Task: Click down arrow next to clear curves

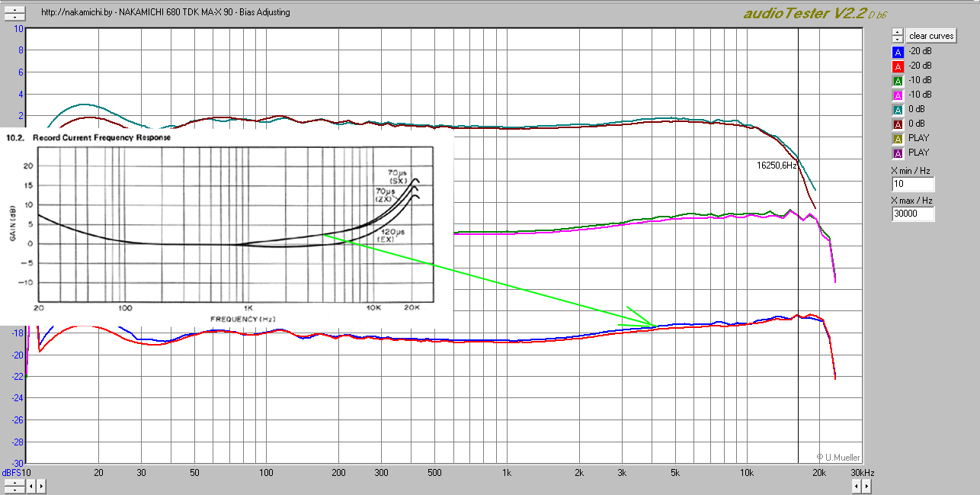Action: coord(898,40)
